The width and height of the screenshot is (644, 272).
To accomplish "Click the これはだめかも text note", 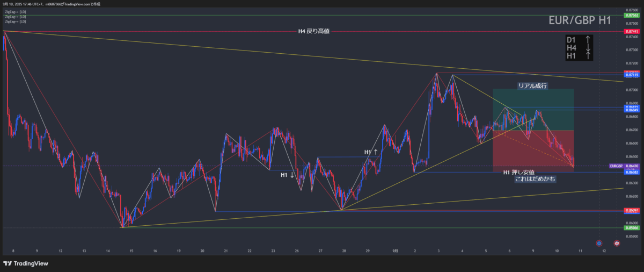I will [x=535, y=179].
